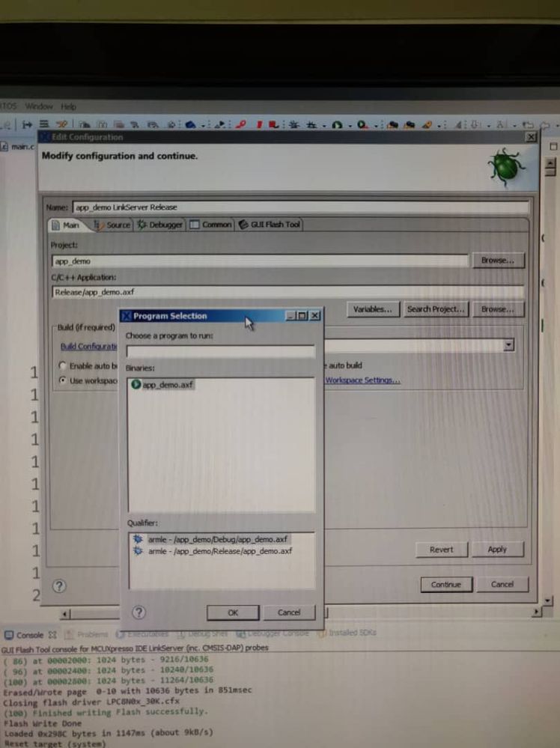Select the Executables tab
Screen dimensions: 560x748
(143, 634)
